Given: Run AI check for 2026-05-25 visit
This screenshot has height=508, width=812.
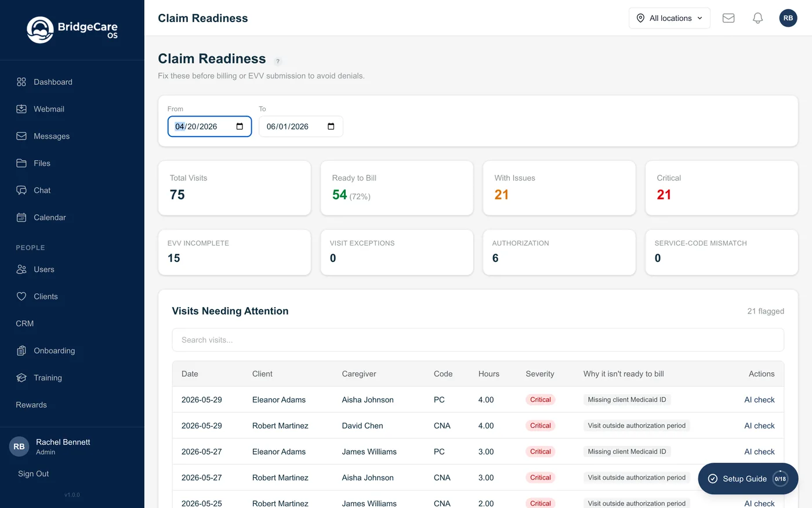Looking at the screenshot, I should click(x=759, y=503).
